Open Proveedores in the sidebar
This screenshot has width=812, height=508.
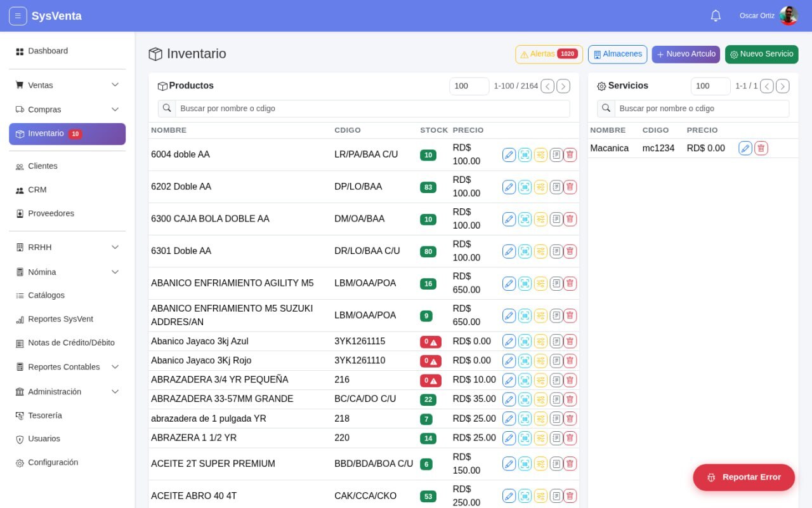pos(67,213)
